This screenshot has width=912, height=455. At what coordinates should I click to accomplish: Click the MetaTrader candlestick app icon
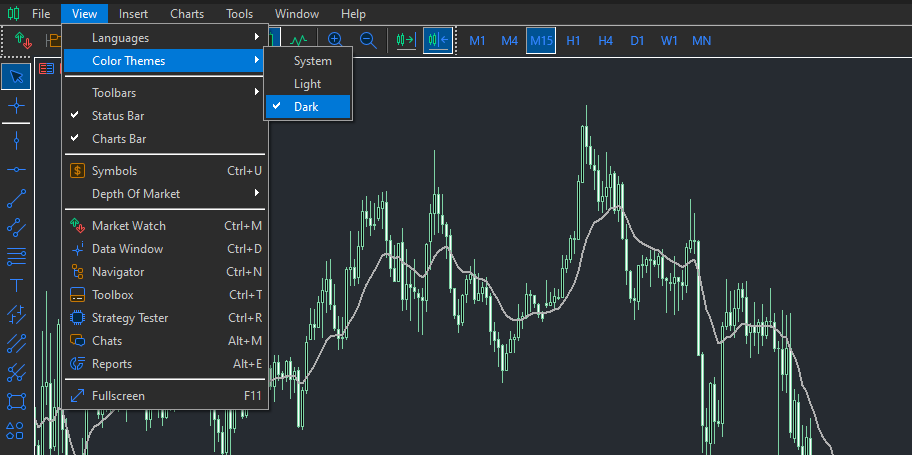click(x=13, y=13)
